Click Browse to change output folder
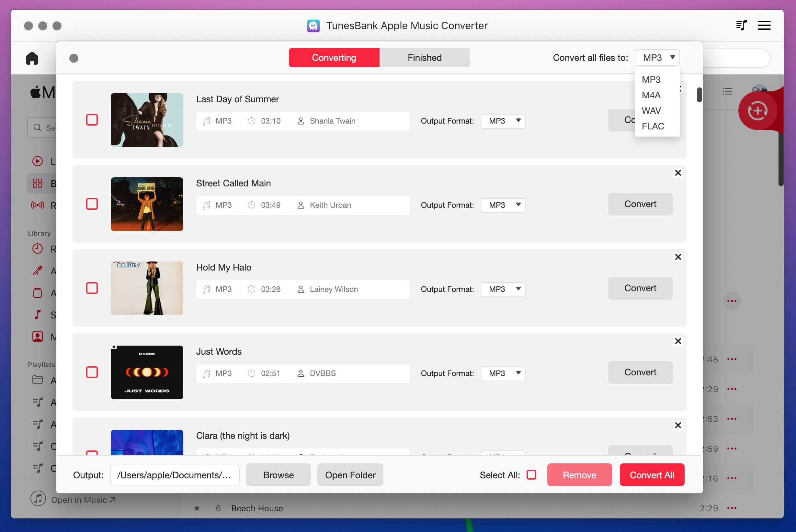Screen dimensions: 796x532 (x=278, y=474)
